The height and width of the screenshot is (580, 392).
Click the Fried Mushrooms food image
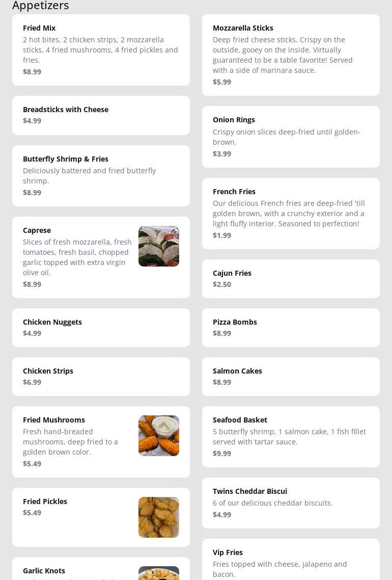point(158,436)
